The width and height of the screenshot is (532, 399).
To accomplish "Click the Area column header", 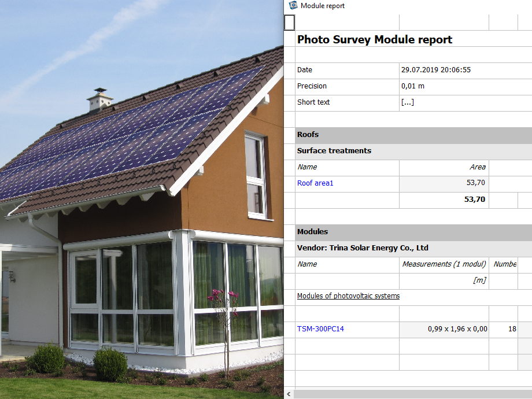I will click(477, 167).
